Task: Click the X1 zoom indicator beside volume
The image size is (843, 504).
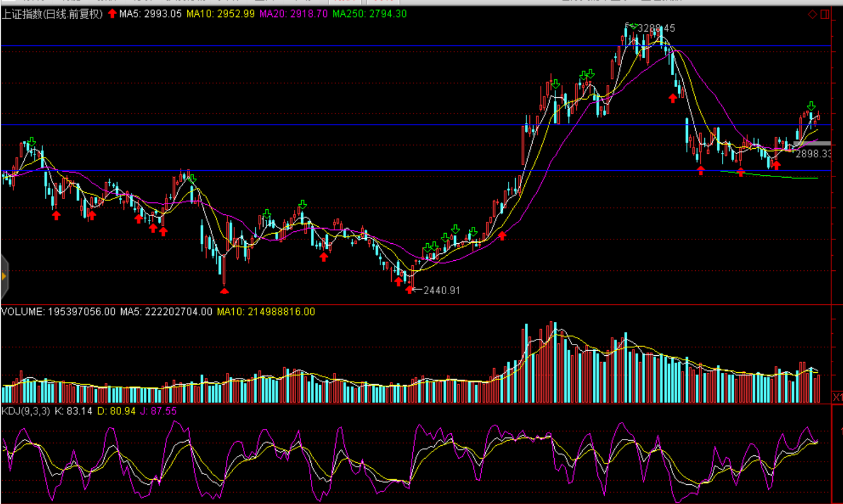Action: coord(837,397)
